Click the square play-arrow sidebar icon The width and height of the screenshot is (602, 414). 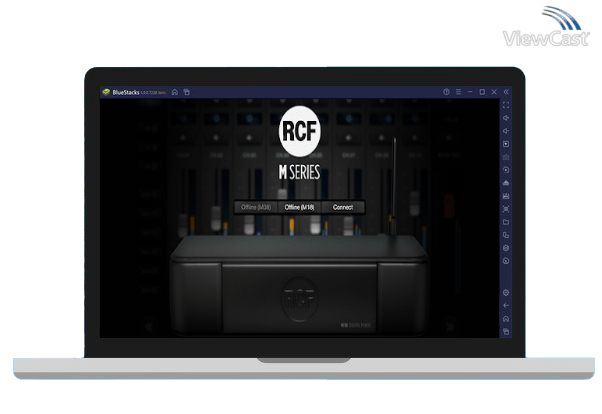(506, 144)
